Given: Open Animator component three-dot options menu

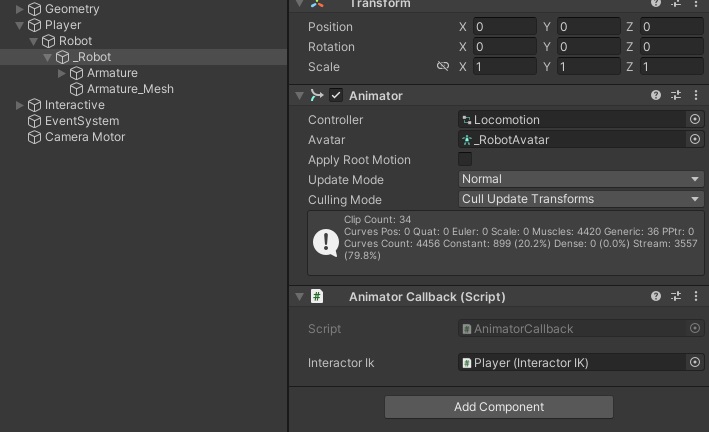Looking at the screenshot, I should [695, 96].
